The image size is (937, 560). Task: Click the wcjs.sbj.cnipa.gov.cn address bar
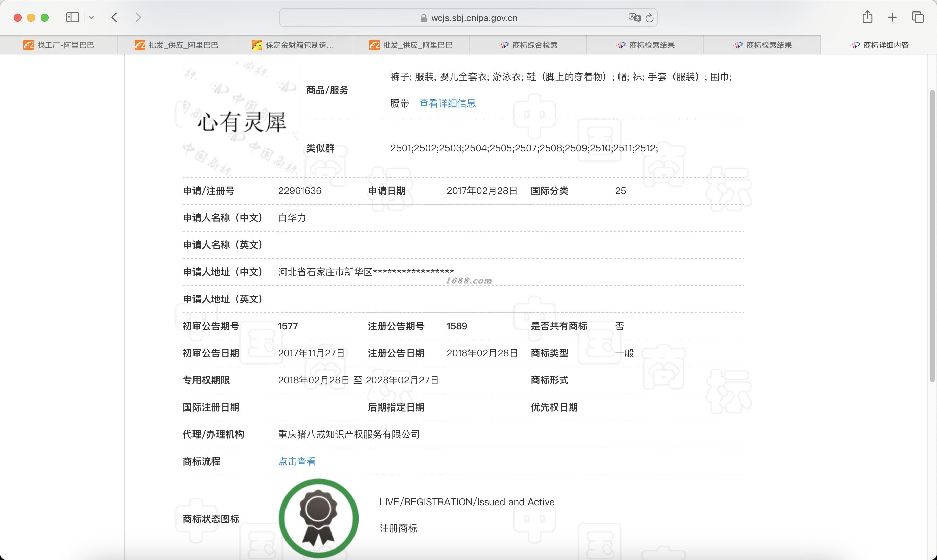click(x=474, y=18)
